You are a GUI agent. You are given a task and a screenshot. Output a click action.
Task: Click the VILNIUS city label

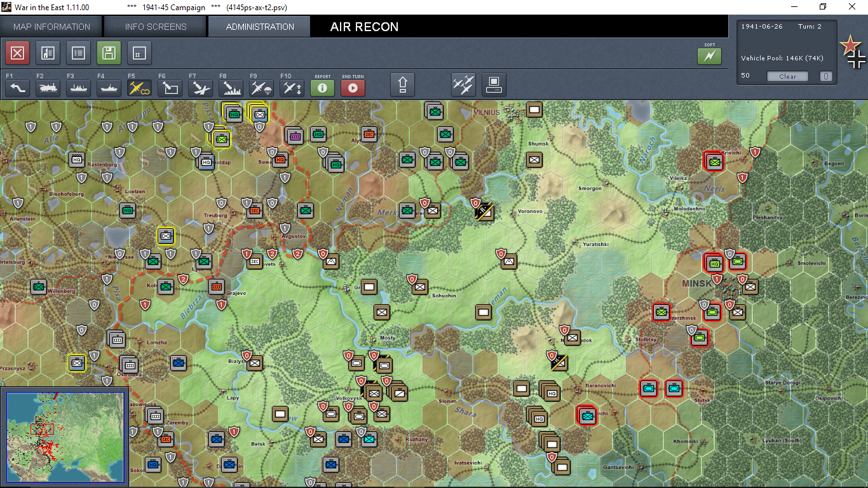pyautogui.click(x=487, y=112)
